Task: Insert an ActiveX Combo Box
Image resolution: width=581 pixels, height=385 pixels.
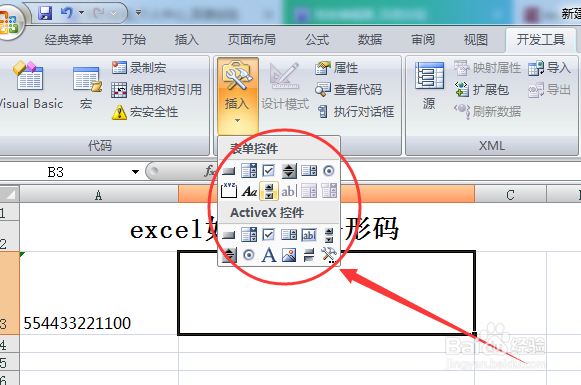Action: (x=249, y=235)
